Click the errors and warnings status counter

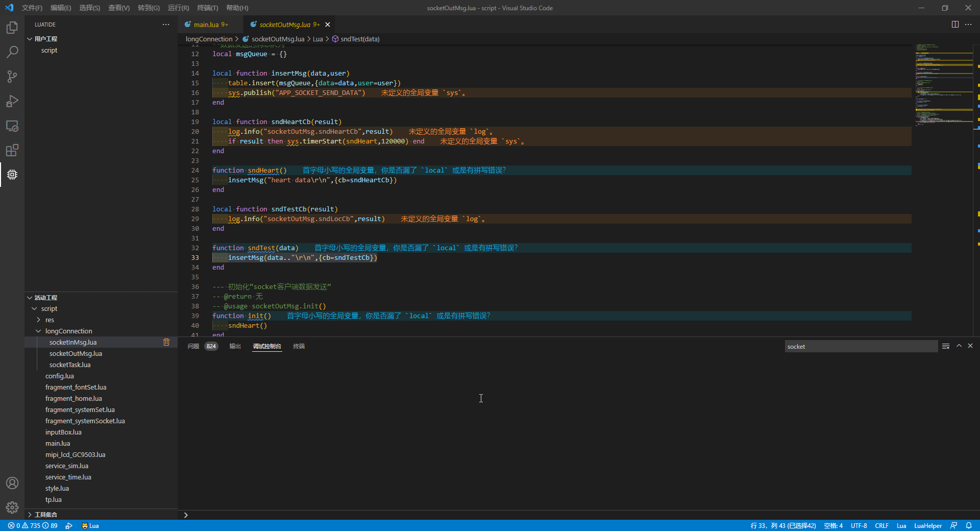coord(33,525)
